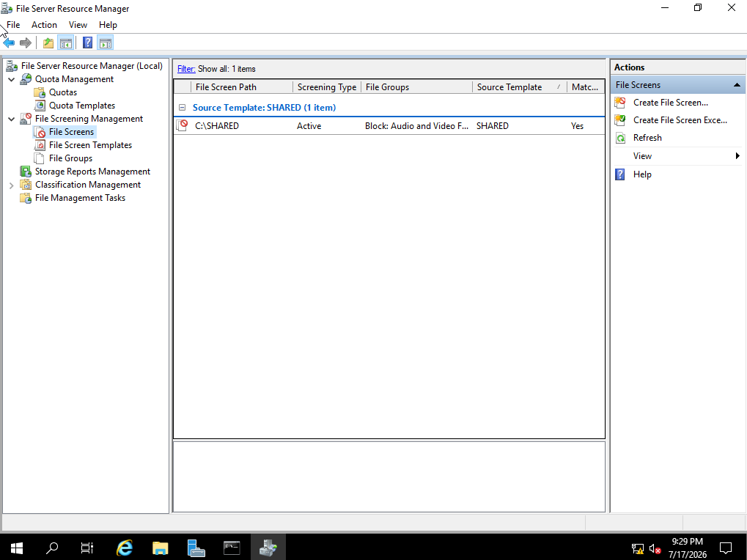Viewport: 747px width, 560px height.
Task: Click the Help label in Actions pane
Action: click(x=642, y=174)
